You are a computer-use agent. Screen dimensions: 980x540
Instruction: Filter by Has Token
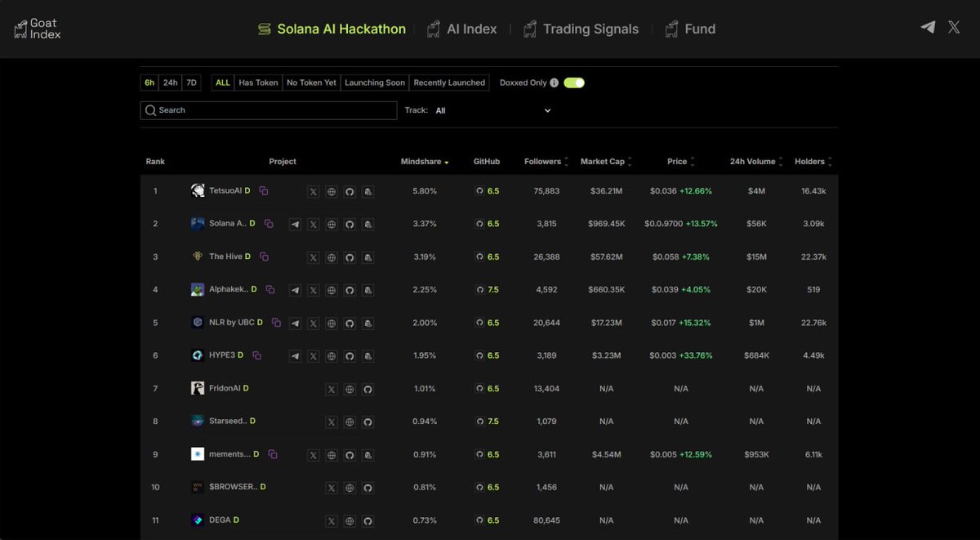(x=258, y=83)
